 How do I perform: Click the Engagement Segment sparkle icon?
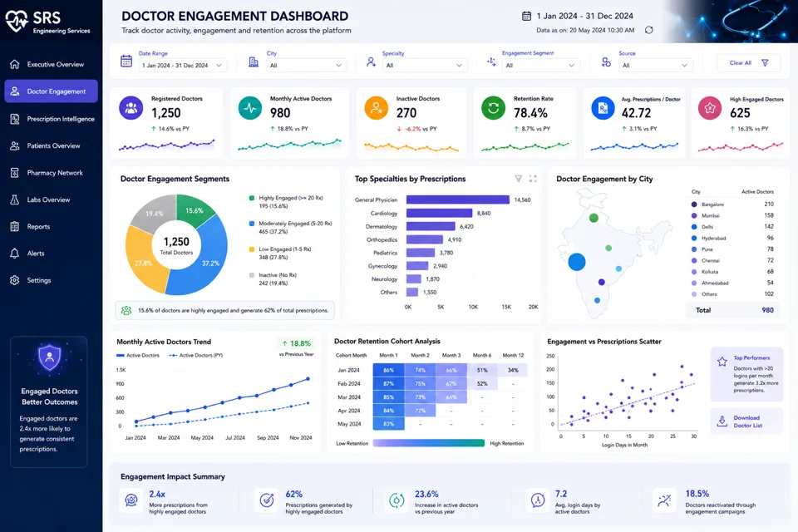491,62
